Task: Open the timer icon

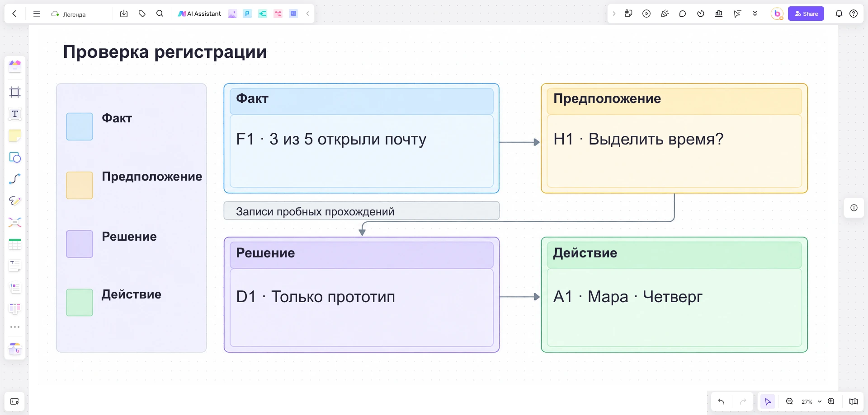Action: pyautogui.click(x=701, y=14)
